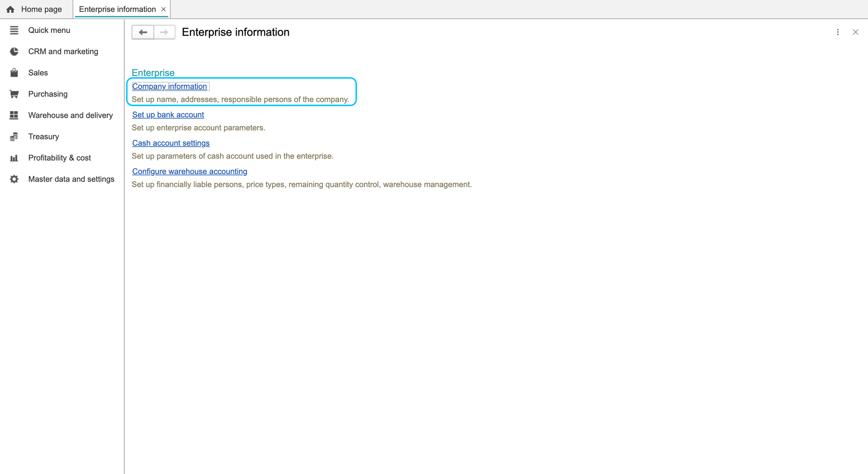
Task: Close the Enterprise information tab
Action: tap(163, 9)
